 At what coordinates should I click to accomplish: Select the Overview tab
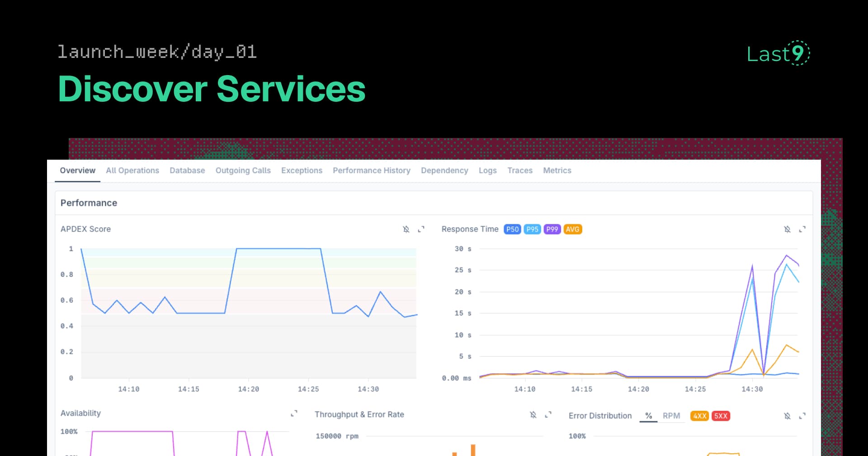77,171
